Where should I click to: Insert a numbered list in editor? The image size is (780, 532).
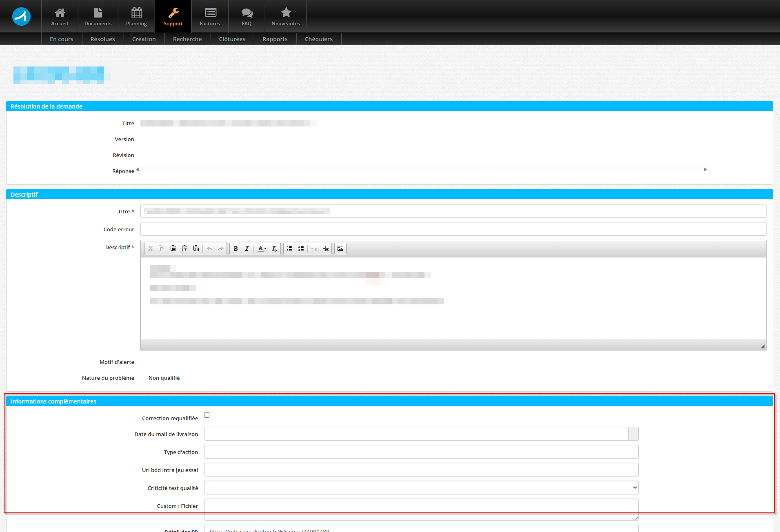(x=289, y=248)
